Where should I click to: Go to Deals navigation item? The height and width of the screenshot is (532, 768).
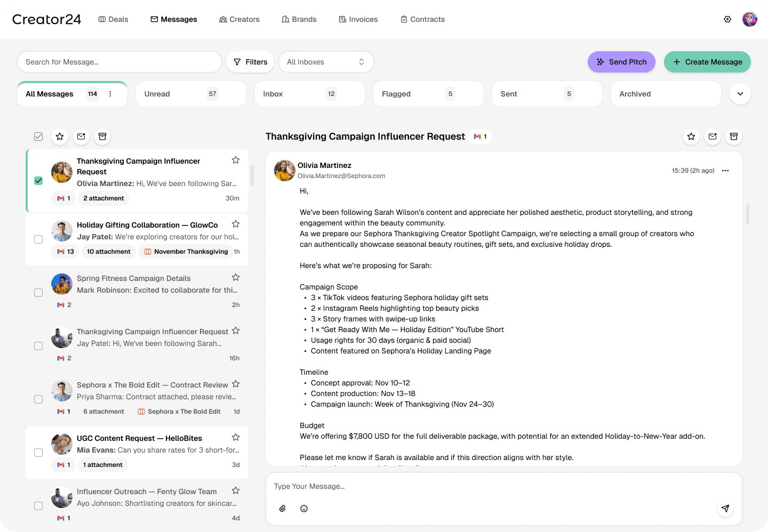(x=113, y=19)
